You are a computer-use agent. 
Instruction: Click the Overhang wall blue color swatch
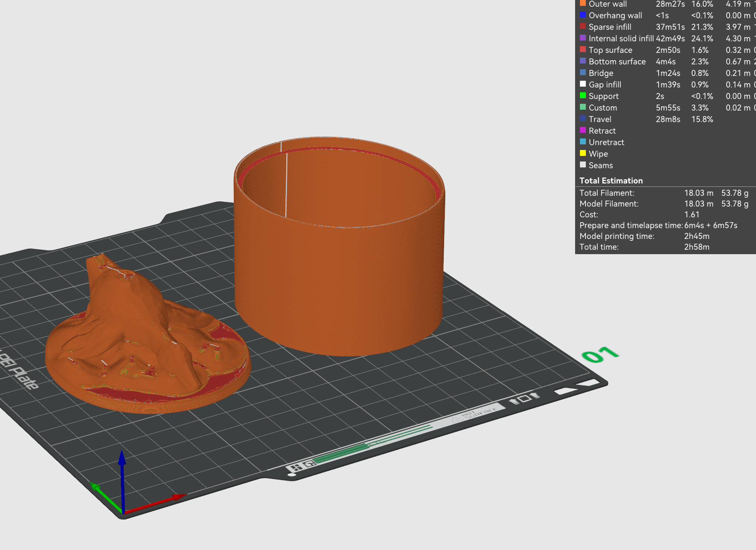pos(583,15)
